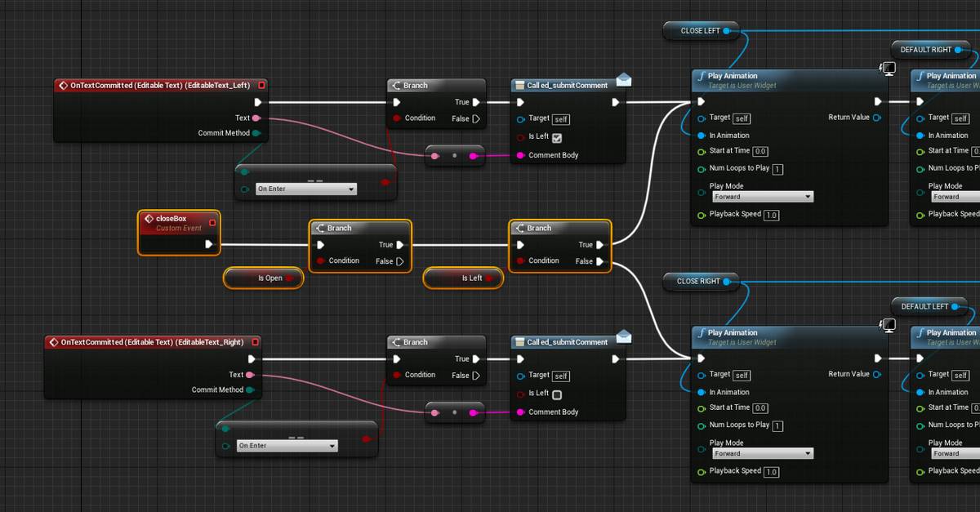
Task: Click the pink Text pin of EditableText_Right event
Action: tap(250, 375)
